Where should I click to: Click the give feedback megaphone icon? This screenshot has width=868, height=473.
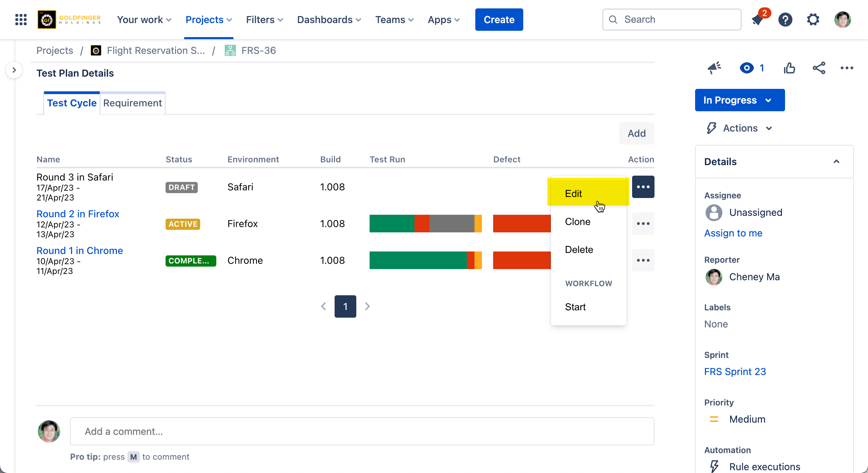pyautogui.click(x=714, y=68)
